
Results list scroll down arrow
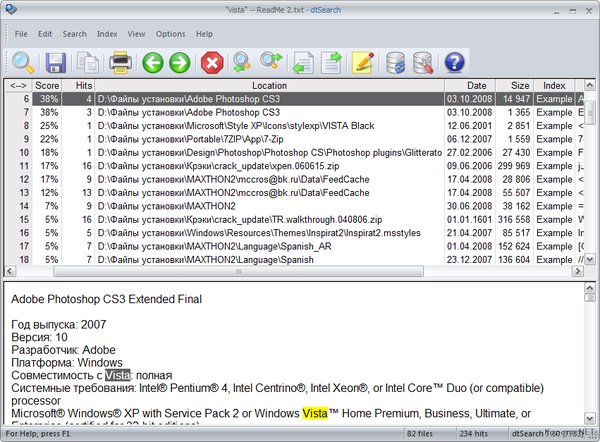point(590,259)
